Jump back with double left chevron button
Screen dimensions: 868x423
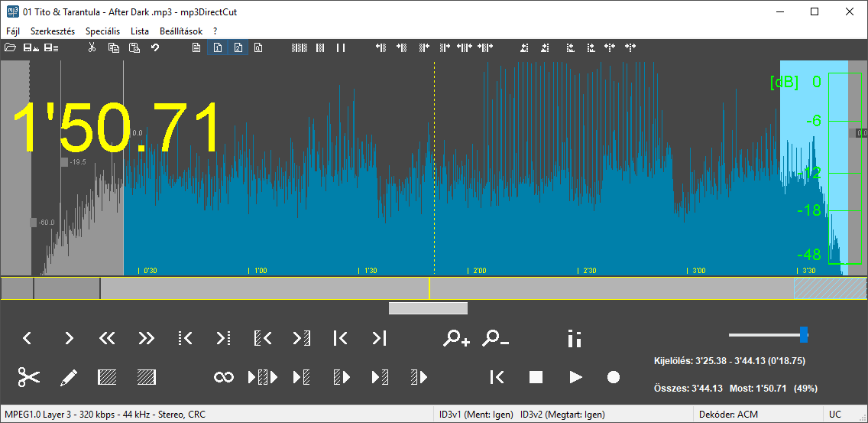click(107, 338)
